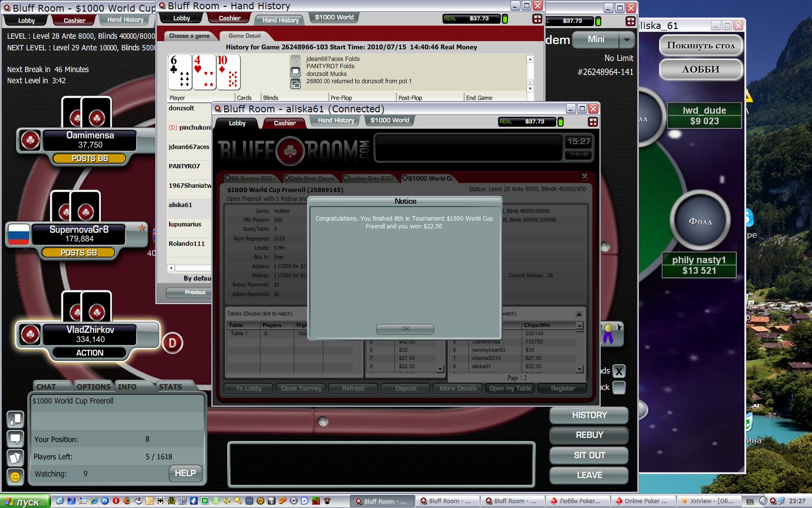Click chat bubble icon next to hand log
Image resolution: width=812 pixels, height=508 pixels.
click(x=295, y=72)
